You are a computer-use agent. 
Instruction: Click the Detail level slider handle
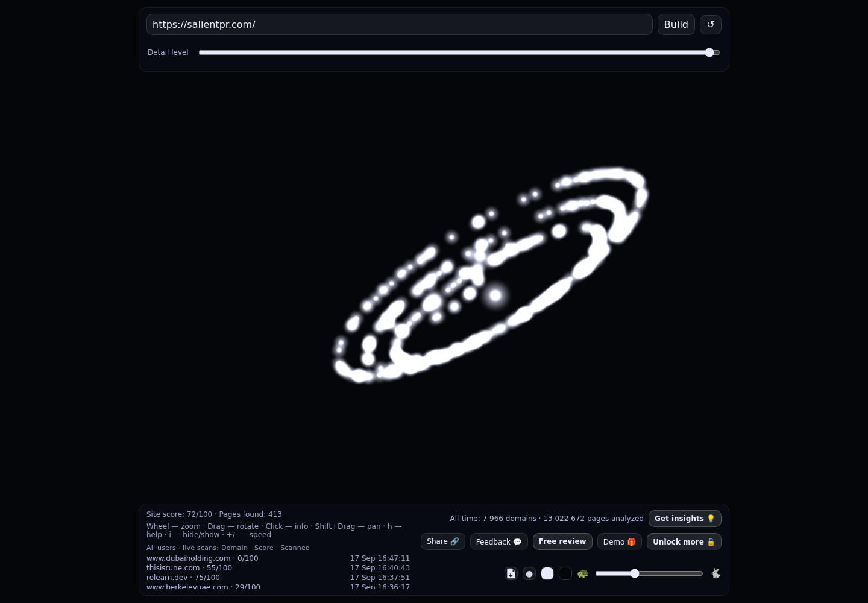pos(709,52)
